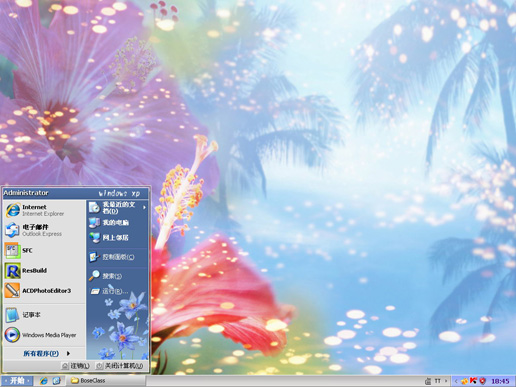
Task: Select the 我的电脑 menu label
Action: tap(116, 222)
